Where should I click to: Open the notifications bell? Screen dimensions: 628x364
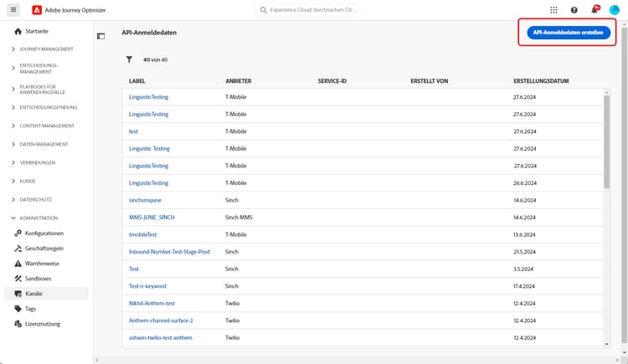[x=595, y=10]
